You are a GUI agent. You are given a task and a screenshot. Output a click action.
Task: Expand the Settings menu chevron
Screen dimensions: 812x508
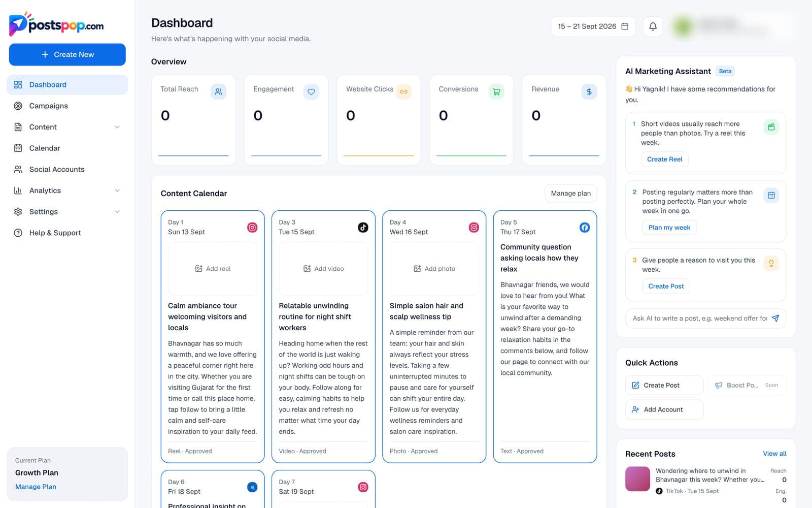pyautogui.click(x=117, y=211)
